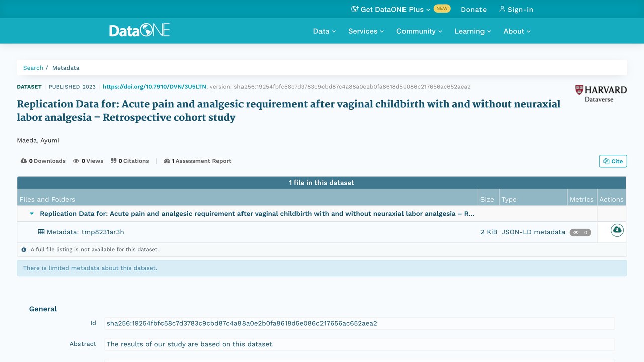Click the Donate link
Viewport: 644px width, 362px height.
473,9
